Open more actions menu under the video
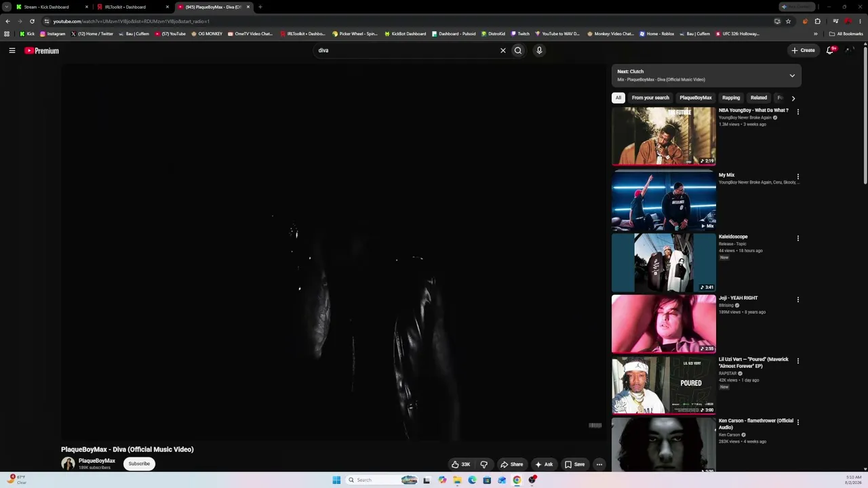 click(599, 464)
